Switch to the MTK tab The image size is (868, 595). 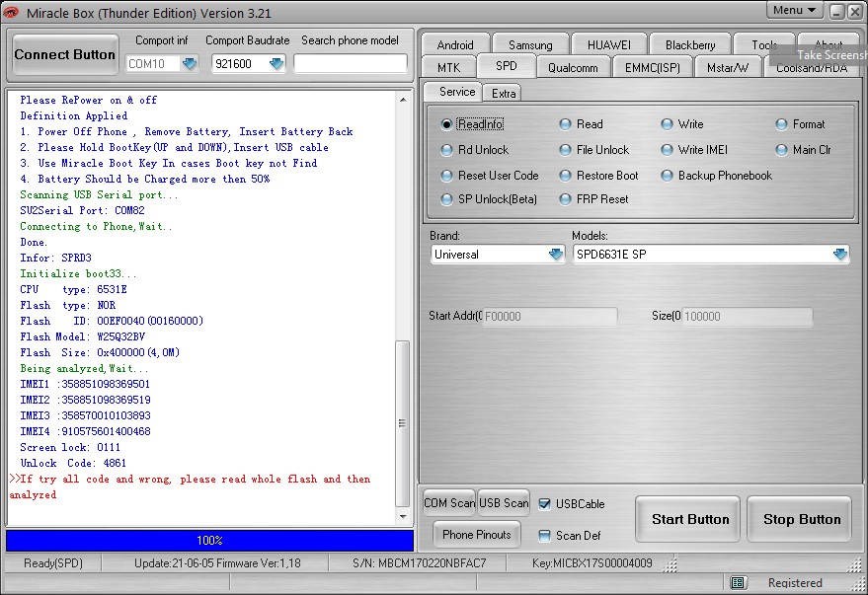click(448, 67)
